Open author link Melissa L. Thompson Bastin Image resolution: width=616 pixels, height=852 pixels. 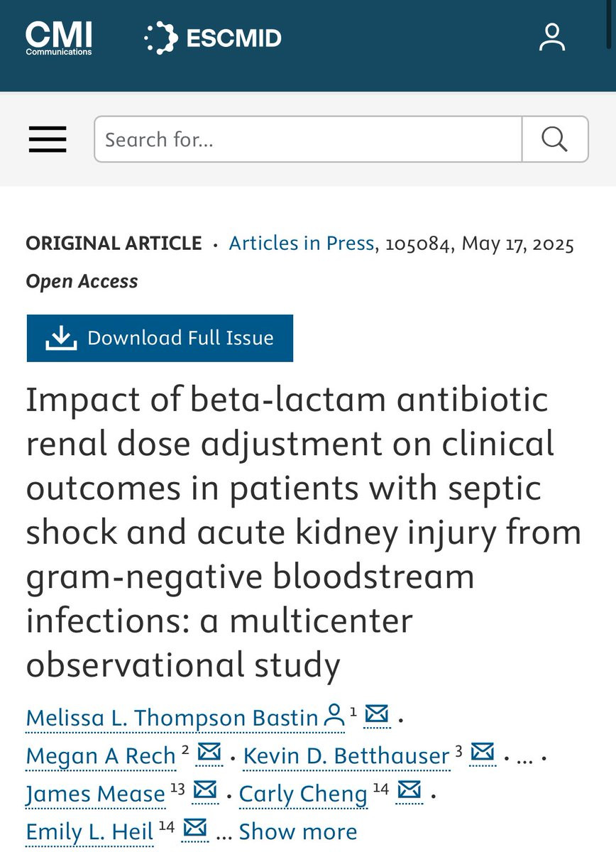172,718
